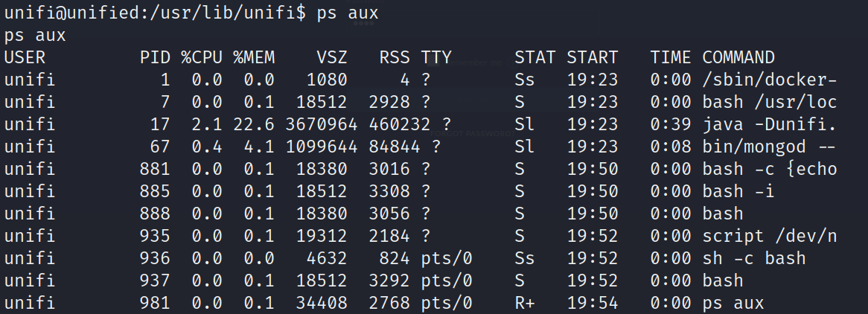The height and width of the screenshot is (314, 868).
Task: Click the RSS column header
Action: coord(395,57)
